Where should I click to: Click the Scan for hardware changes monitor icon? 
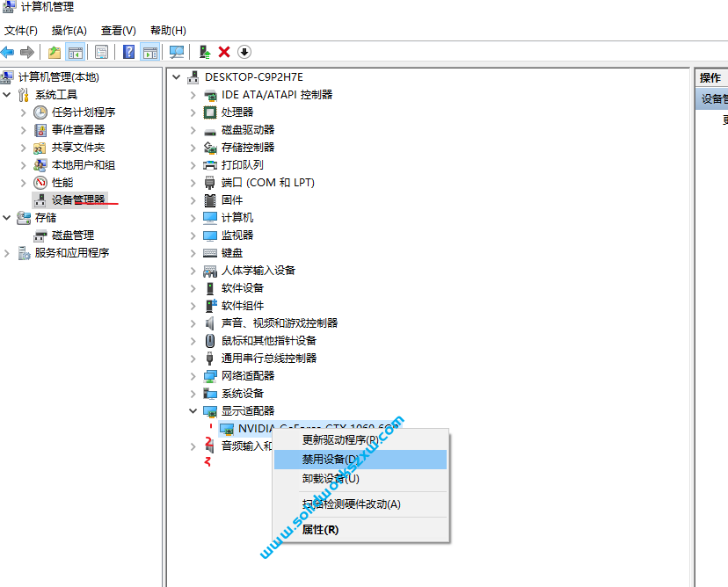[177, 52]
